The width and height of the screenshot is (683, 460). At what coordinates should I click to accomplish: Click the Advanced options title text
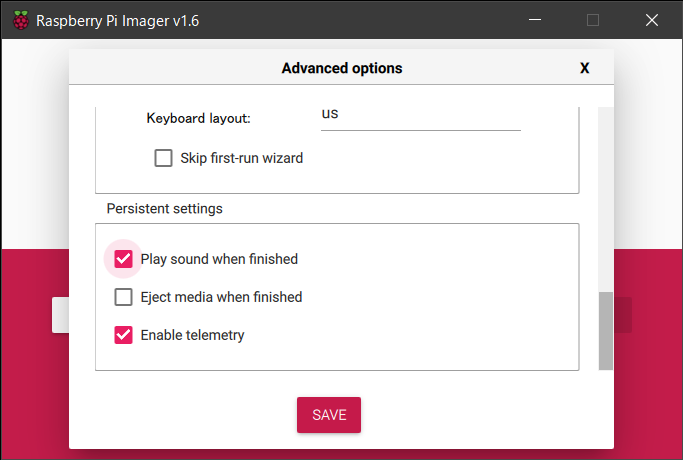pos(342,68)
